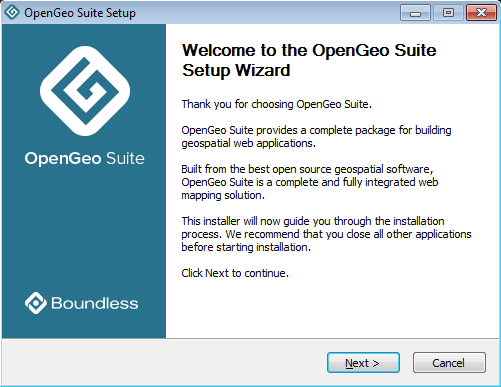501x387 pixels.
Task: Open the title bar OpenGeo system icon
Action: tap(12, 12)
